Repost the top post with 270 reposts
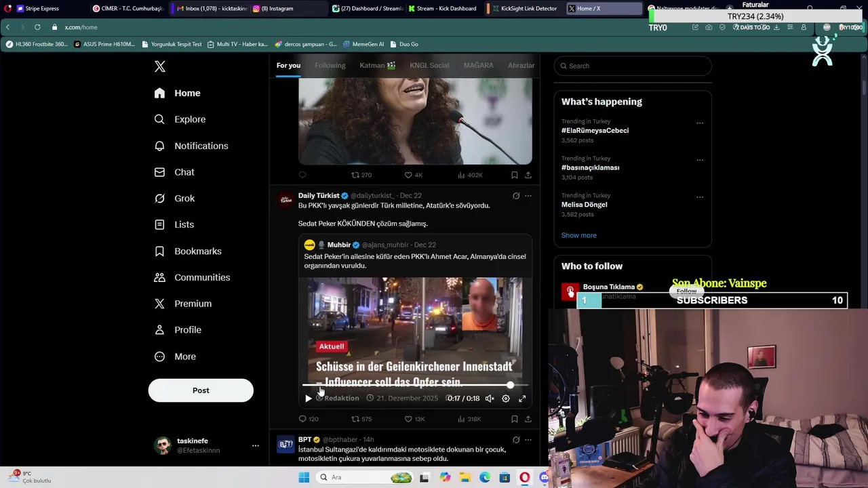868x488 pixels. [x=361, y=175]
